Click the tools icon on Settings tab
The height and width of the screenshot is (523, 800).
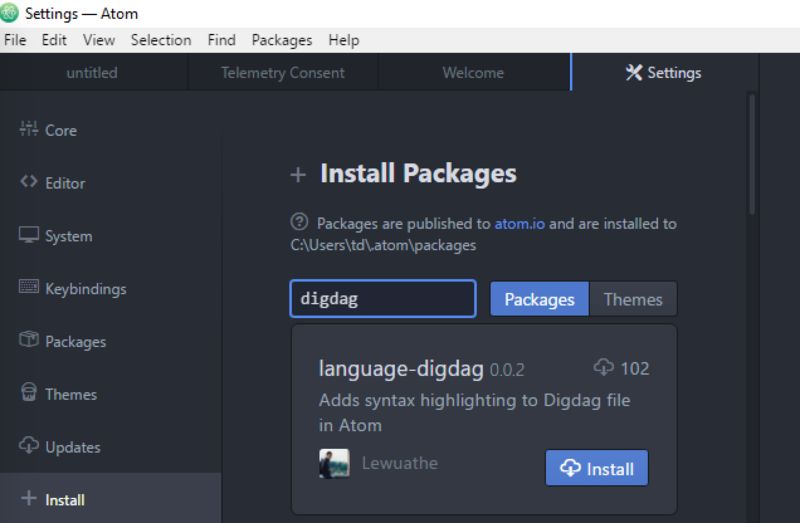pyautogui.click(x=634, y=72)
